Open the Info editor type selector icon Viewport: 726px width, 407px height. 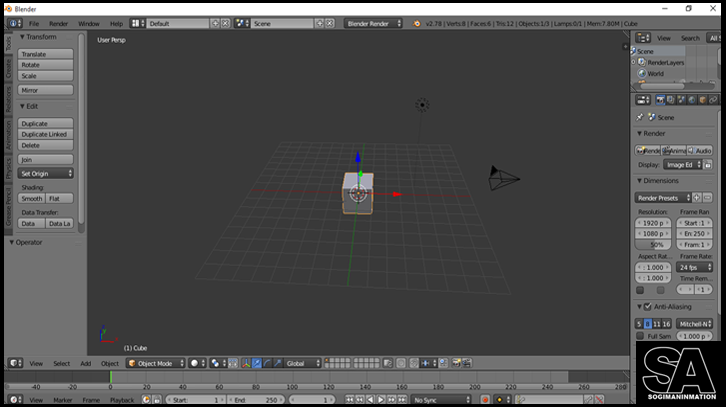(14, 23)
